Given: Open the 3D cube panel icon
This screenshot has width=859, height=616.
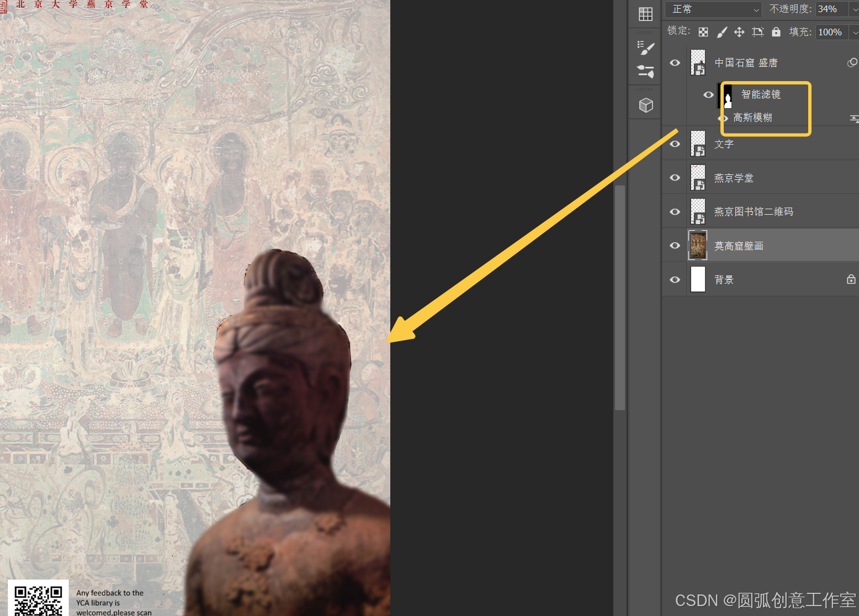Looking at the screenshot, I should 646,105.
